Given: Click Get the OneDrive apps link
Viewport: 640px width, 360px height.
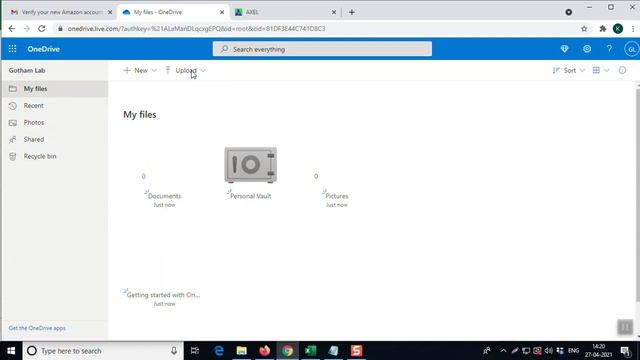Looking at the screenshot, I should (37, 328).
